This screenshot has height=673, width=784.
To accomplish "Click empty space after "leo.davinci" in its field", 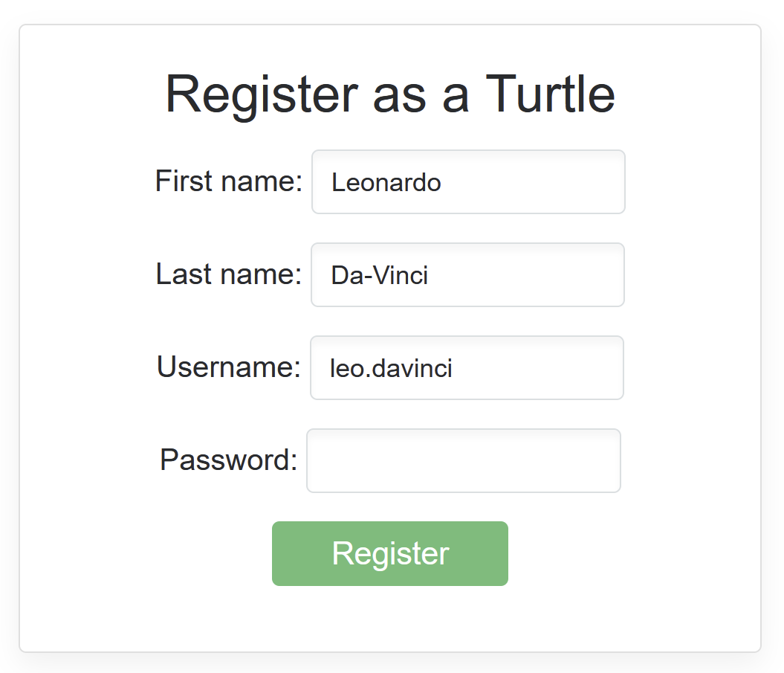I will (539, 368).
